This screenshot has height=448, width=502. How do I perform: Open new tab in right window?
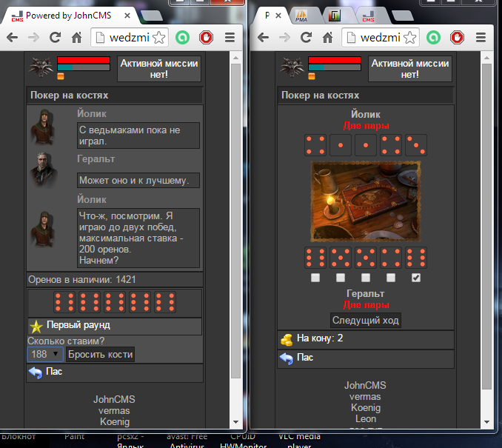(403, 16)
